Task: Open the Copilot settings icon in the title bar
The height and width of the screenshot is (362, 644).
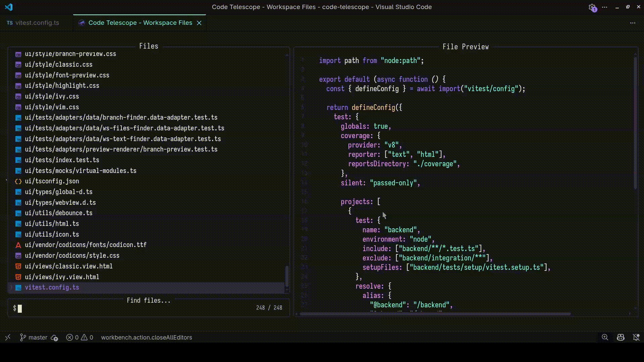Action: tap(592, 7)
